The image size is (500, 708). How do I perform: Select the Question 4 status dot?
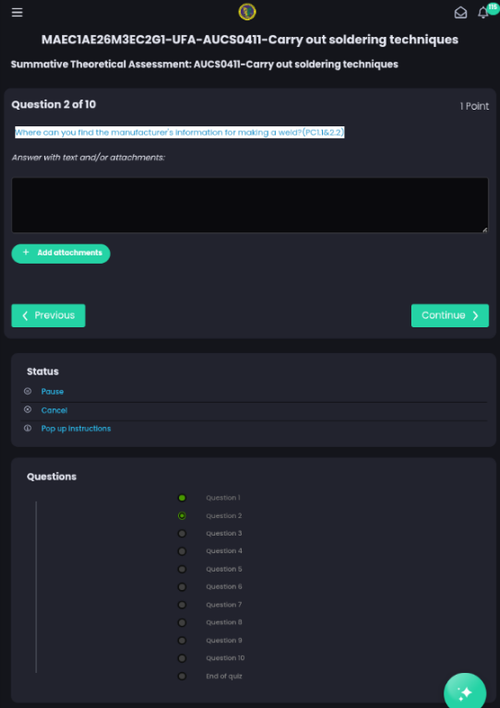(x=182, y=551)
